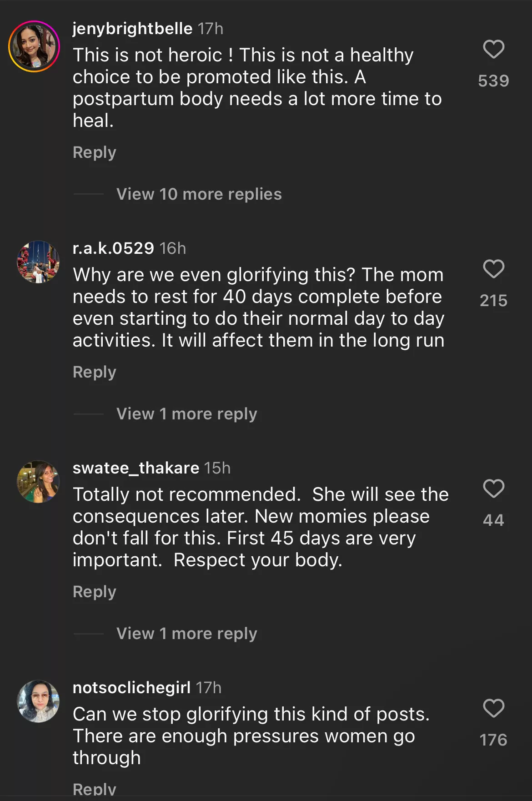Image resolution: width=532 pixels, height=801 pixels.
Task: Open r.a.k.0529's profile picture
Action: click(38, 262)
